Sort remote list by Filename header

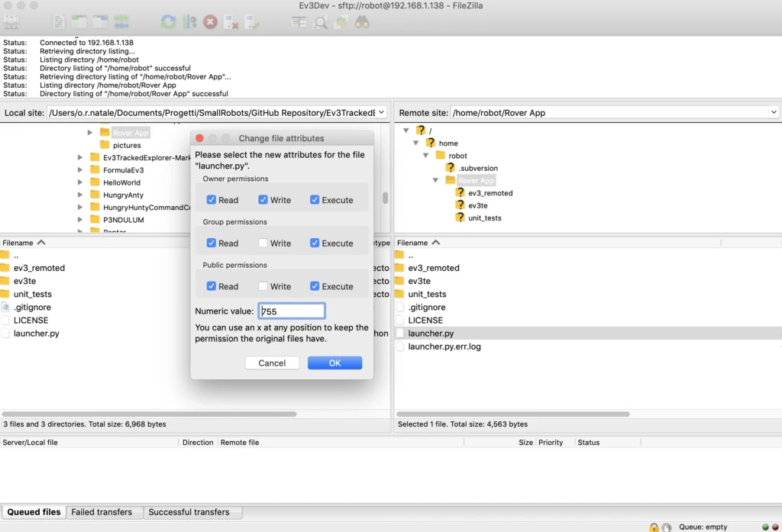point(557,243)
